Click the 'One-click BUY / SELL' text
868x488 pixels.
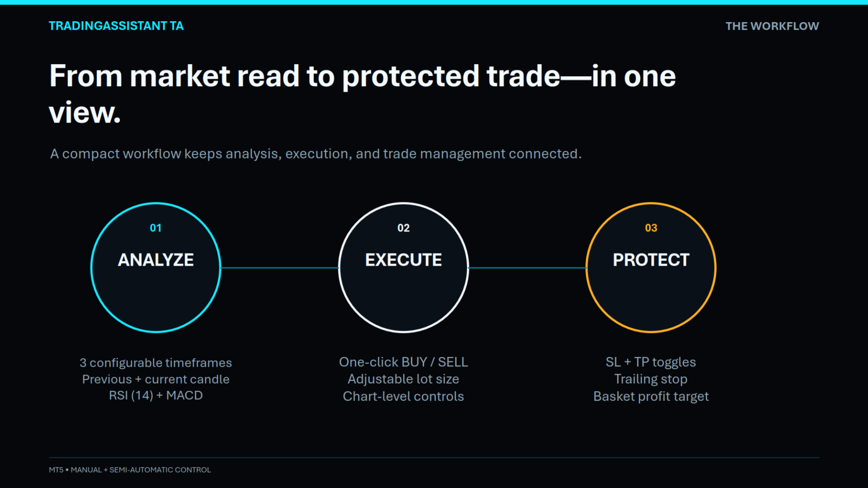[403, 362]
